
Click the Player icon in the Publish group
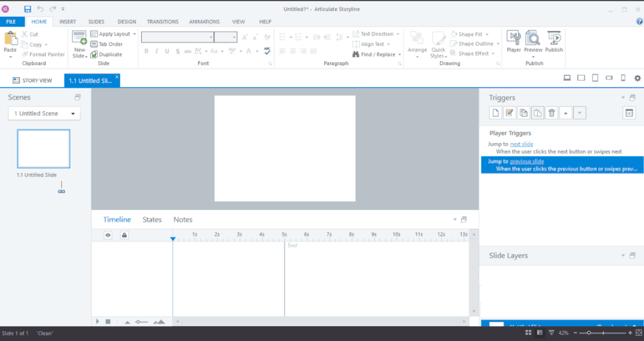513,41
